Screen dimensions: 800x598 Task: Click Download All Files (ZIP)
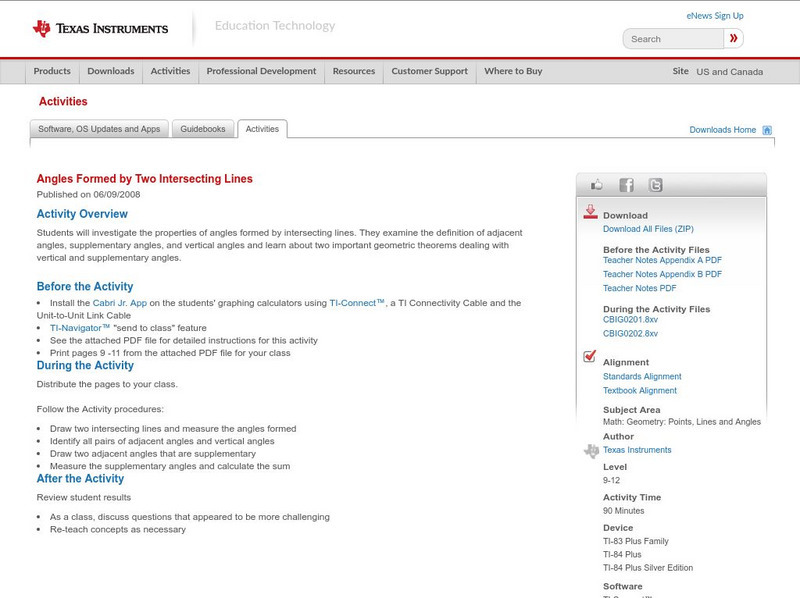(x=648, y=229)
